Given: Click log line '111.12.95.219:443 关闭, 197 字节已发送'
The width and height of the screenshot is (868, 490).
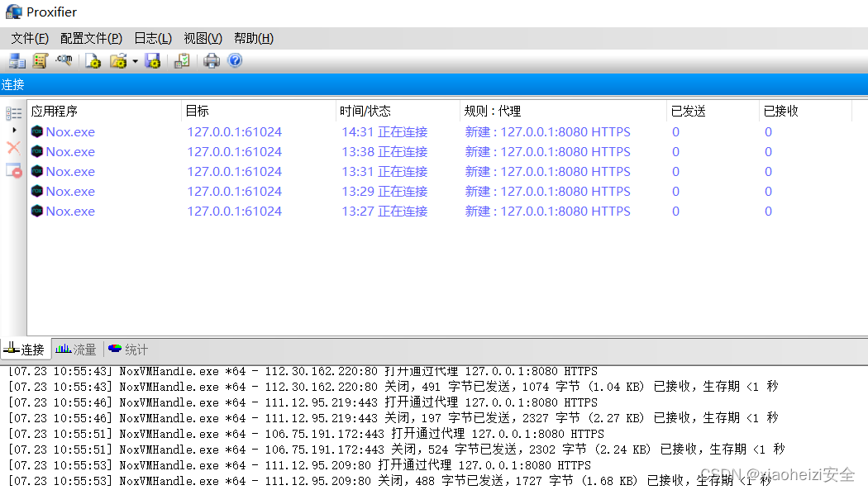Looking at the screenshot, I should pyautogui.click(x=393, y=418).
